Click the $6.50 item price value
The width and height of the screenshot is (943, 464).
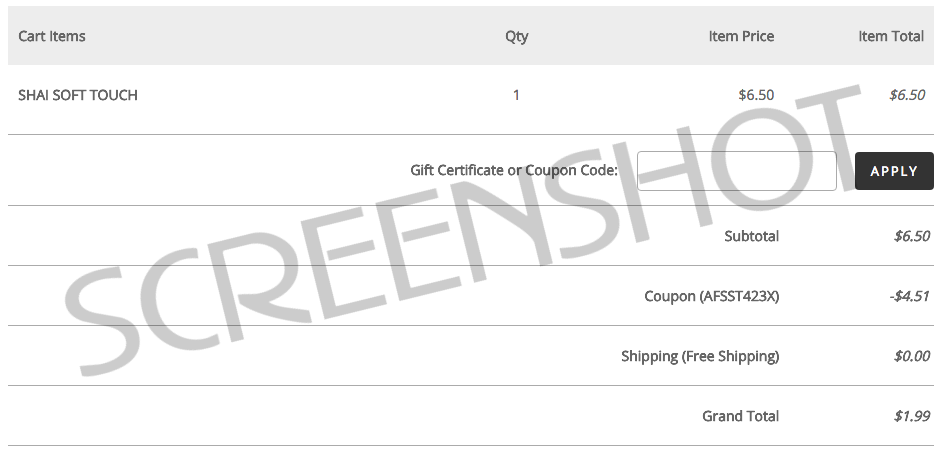(x=756, y=95)
